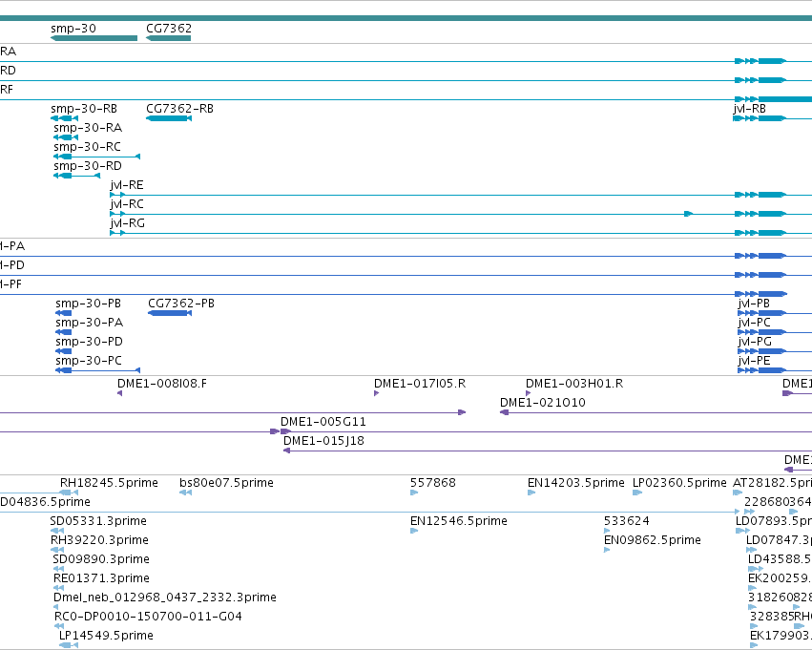This screenshot has width=812, height=650.
Task: Select the EN12546.5prime EST
Action: pos(414,531)
